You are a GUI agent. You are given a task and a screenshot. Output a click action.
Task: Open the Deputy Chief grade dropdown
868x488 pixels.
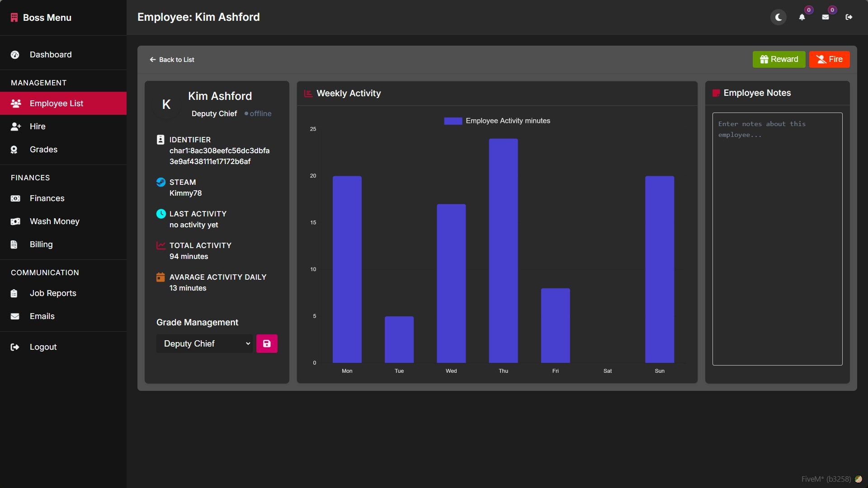pyautogui.click(x=204, y=343)
